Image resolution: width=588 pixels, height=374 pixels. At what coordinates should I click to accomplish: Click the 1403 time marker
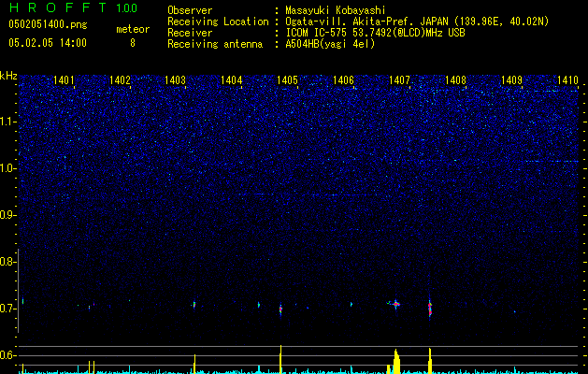point(176,79)
